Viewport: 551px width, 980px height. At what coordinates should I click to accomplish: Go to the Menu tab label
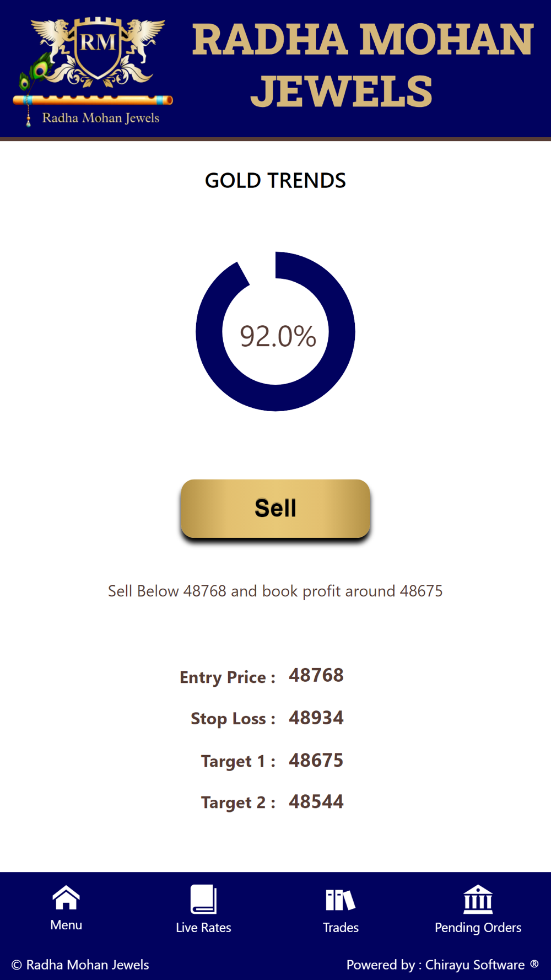(x=66, y=925)
